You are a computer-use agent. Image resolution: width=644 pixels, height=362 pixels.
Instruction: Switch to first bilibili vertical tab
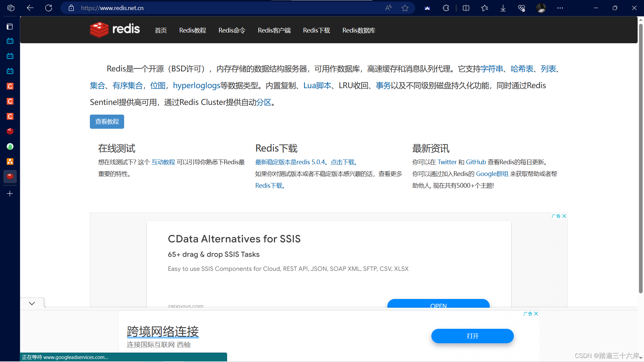10,41
